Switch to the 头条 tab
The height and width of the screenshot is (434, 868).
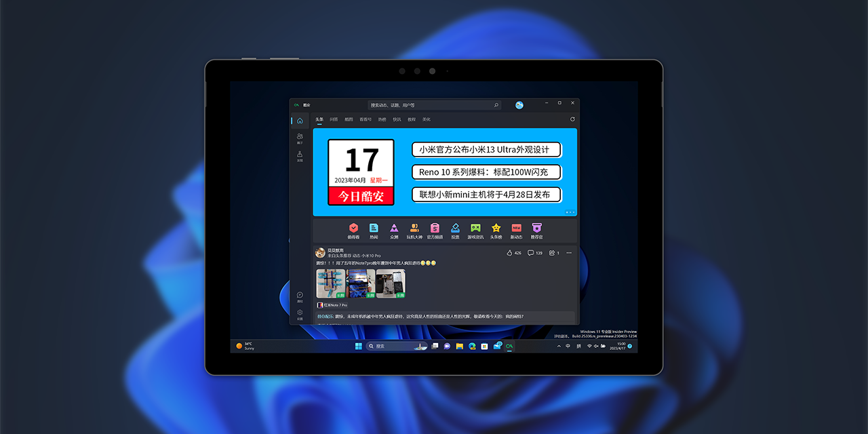319,119
